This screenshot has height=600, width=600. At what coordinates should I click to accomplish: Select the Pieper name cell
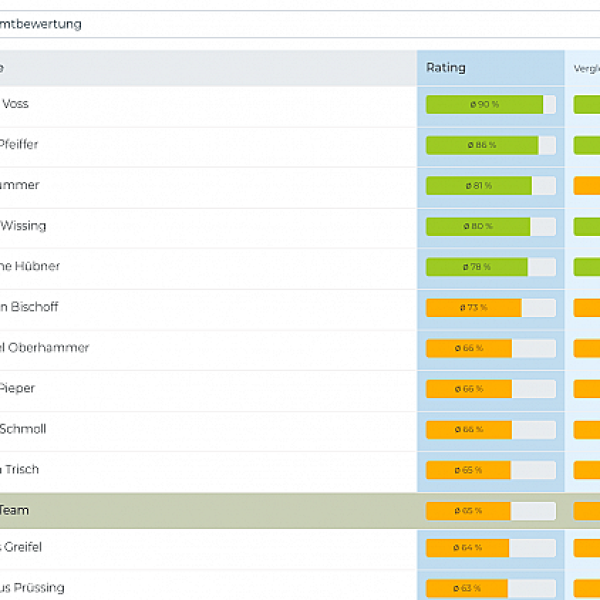[x=208, y=391]
